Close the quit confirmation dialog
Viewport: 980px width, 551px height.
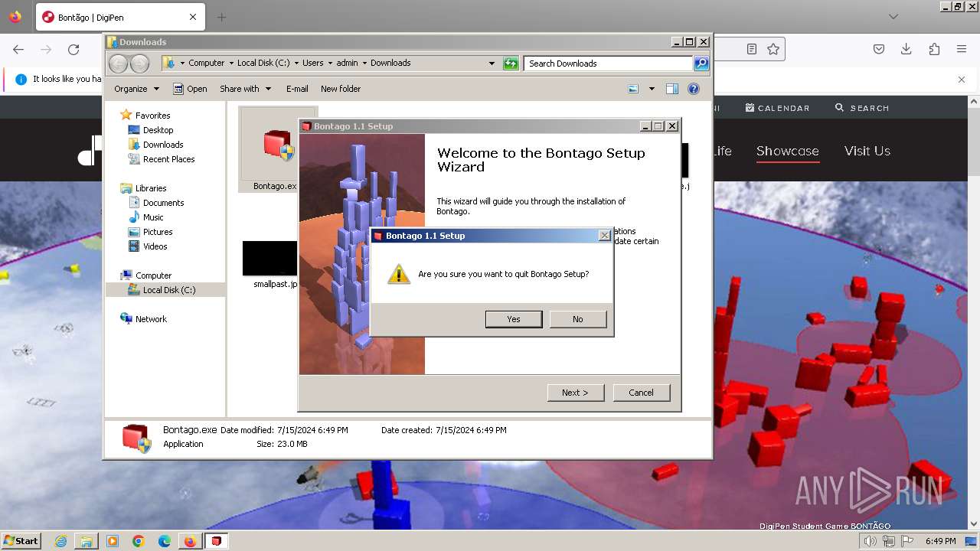[x=604, y=236]
